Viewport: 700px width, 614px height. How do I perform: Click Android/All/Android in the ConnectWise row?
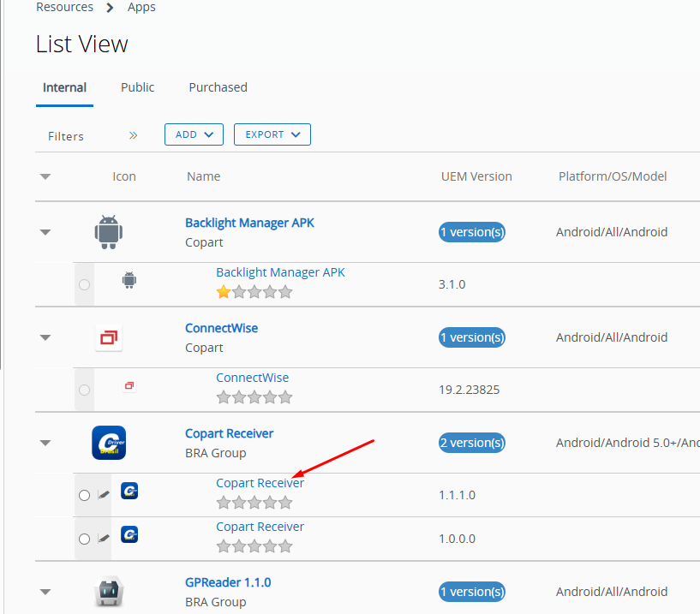(x=612, y=337)
